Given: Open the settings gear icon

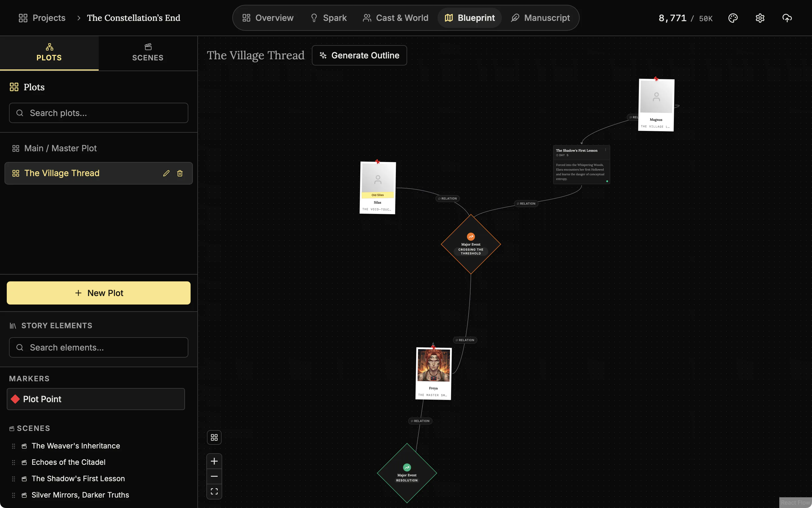Looking at the screenshot, I should [x=760, y=18].
